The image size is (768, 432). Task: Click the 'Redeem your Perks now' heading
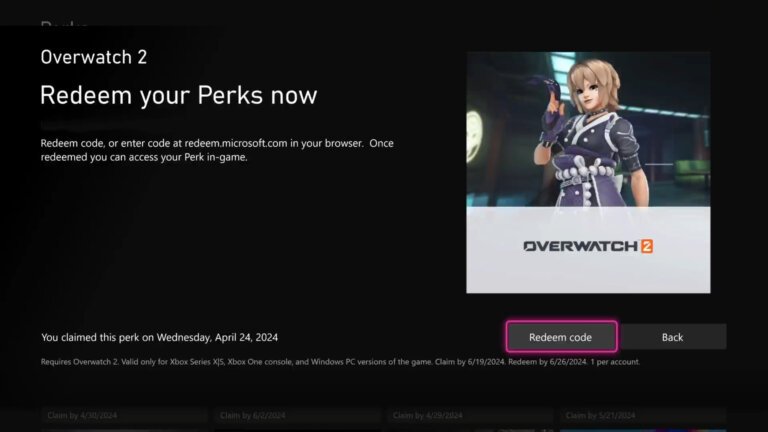click(179, 95)
